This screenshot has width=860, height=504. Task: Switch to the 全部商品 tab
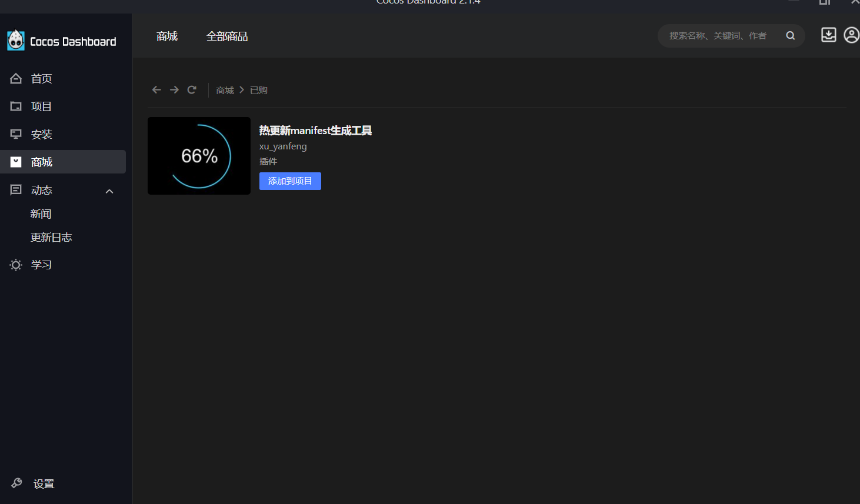227,36
